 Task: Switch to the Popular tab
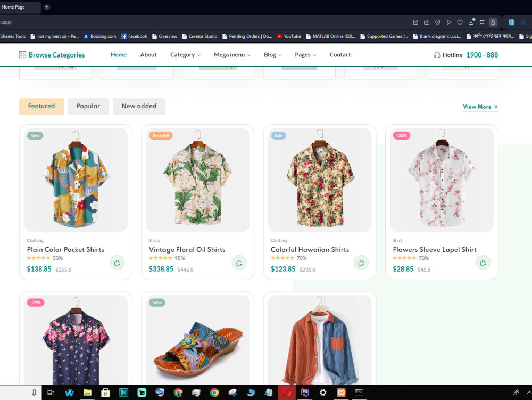88,107
